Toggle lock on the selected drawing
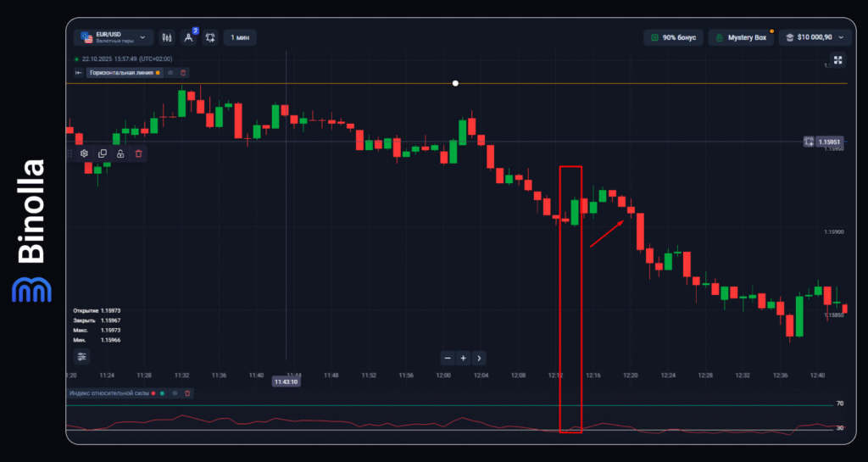This screenshot has width=868, height=462. point(120,153)
